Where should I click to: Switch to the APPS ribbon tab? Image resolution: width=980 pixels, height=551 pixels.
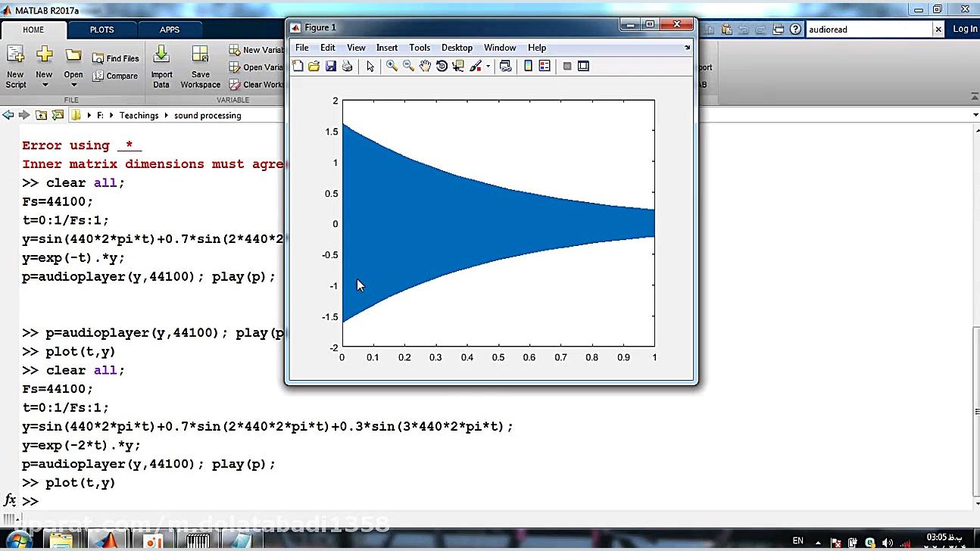[x=170, y=30]
